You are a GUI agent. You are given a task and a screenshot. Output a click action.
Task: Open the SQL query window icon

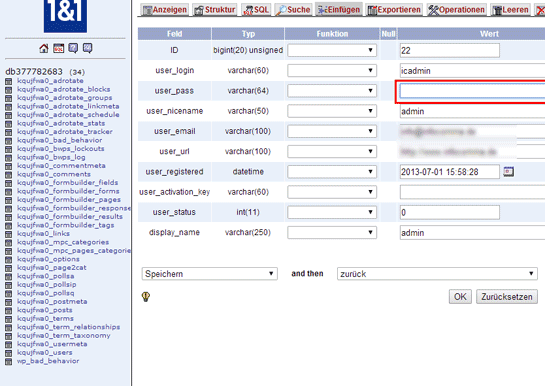click(58, 48)
